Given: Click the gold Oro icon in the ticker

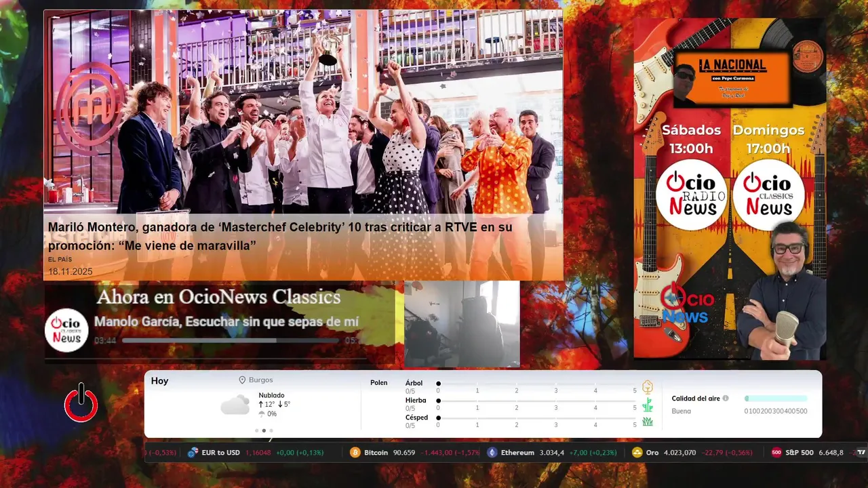Looking at the screenshot, I should (x=637, y=453).
